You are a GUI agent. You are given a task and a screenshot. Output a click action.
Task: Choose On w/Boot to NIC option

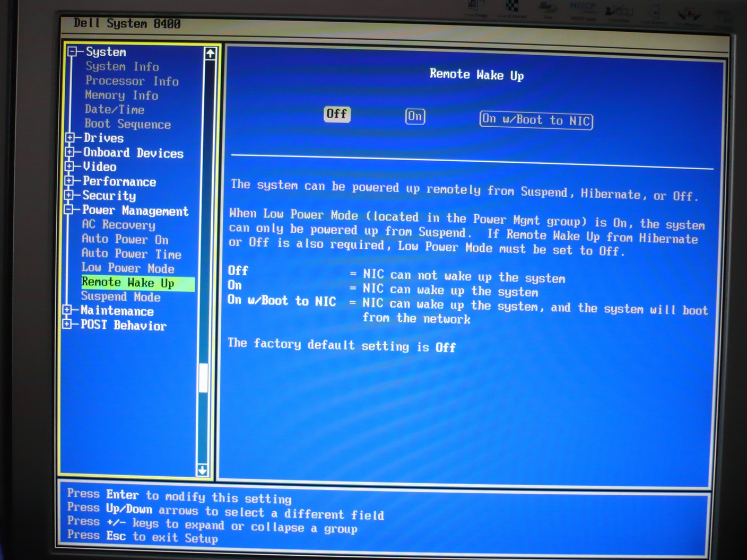point(536,120)
